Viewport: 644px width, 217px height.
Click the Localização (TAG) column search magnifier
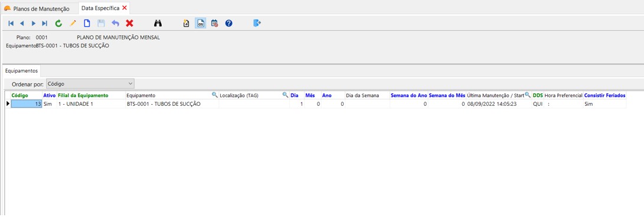pyautogui.click(x=285, y=95)
